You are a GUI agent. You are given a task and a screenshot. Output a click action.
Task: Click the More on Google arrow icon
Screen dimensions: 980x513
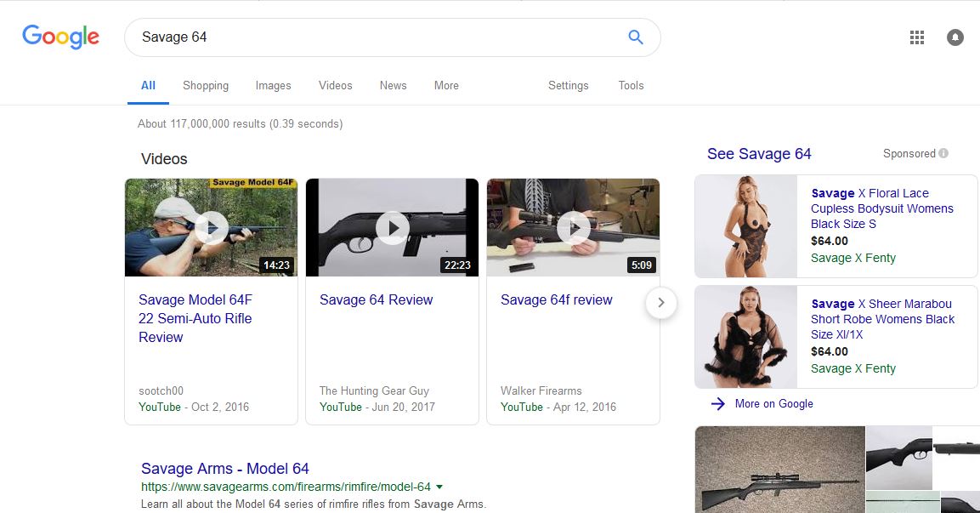pyautogui.click(x=718, y=404)
